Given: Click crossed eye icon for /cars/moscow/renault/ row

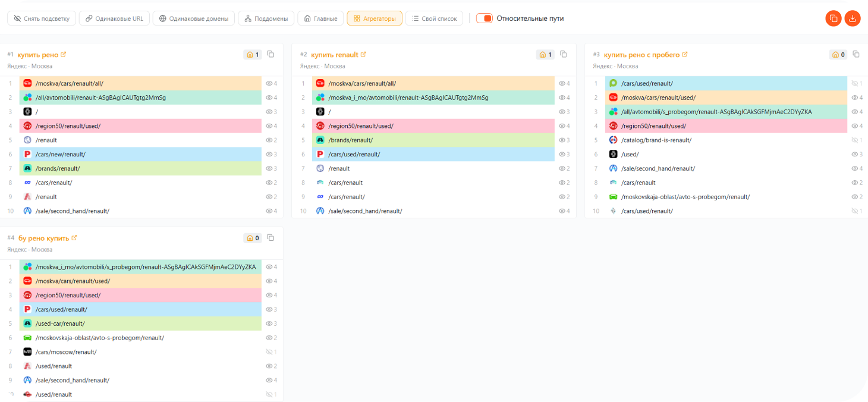Looking at the screenshot, I should click(269, 352).
